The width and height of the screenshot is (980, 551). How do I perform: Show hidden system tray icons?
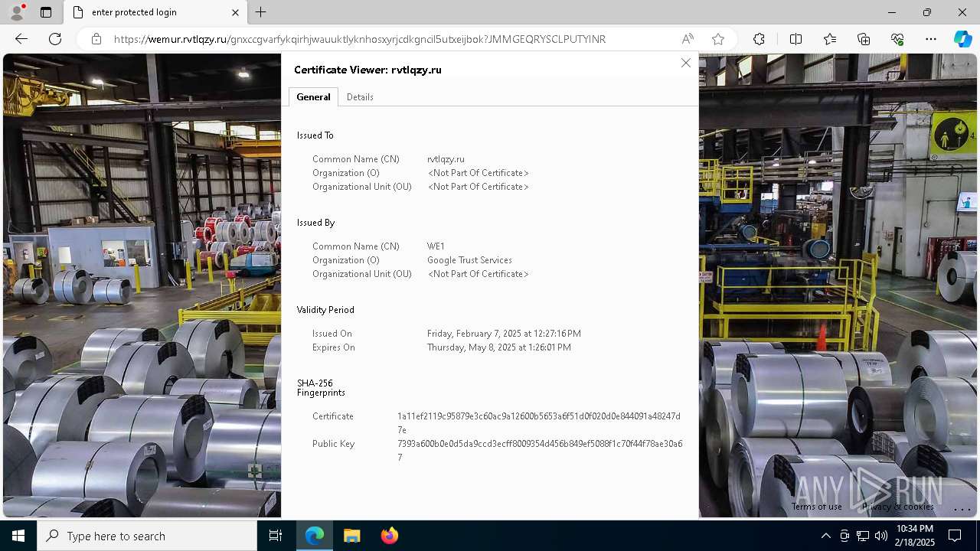pos(825,536)
